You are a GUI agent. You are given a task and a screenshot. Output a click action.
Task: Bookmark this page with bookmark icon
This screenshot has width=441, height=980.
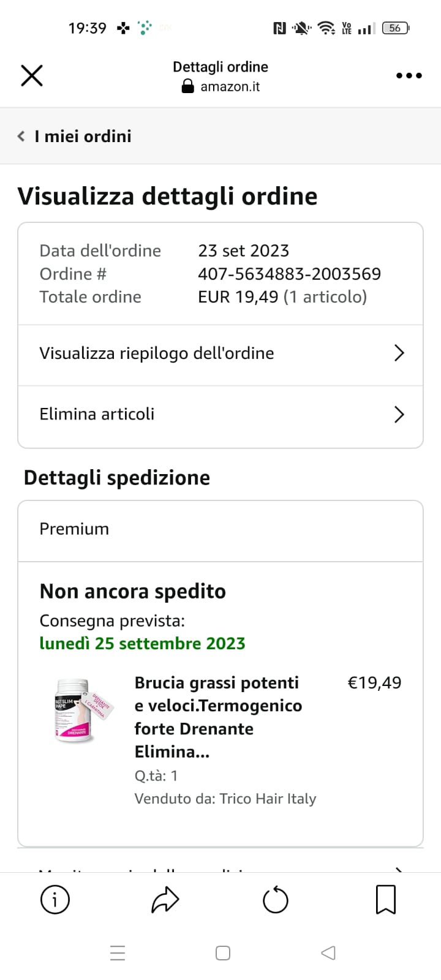click(x=385, y=900)
